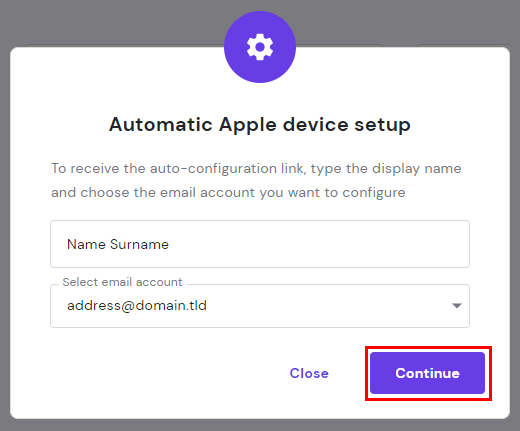Select the address@domain.tld email value
The height and width of the screenshot is (431, 520).
[137, 306]
